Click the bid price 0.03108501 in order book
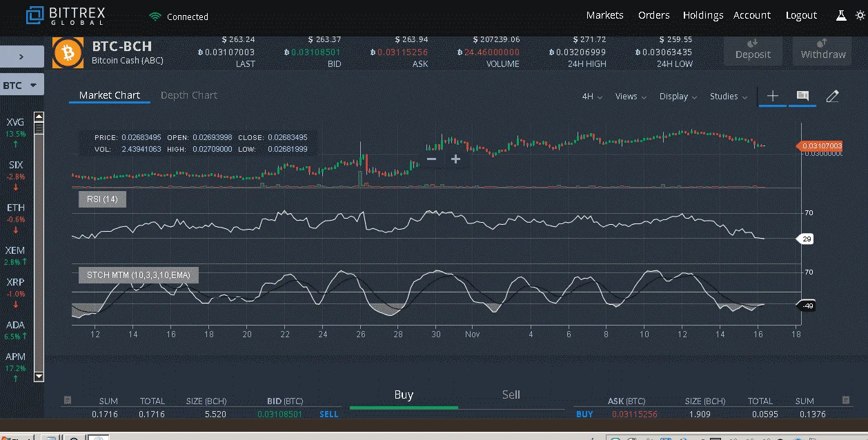The width and height of the screenshot is (868, 440). [x=279, y=414]
